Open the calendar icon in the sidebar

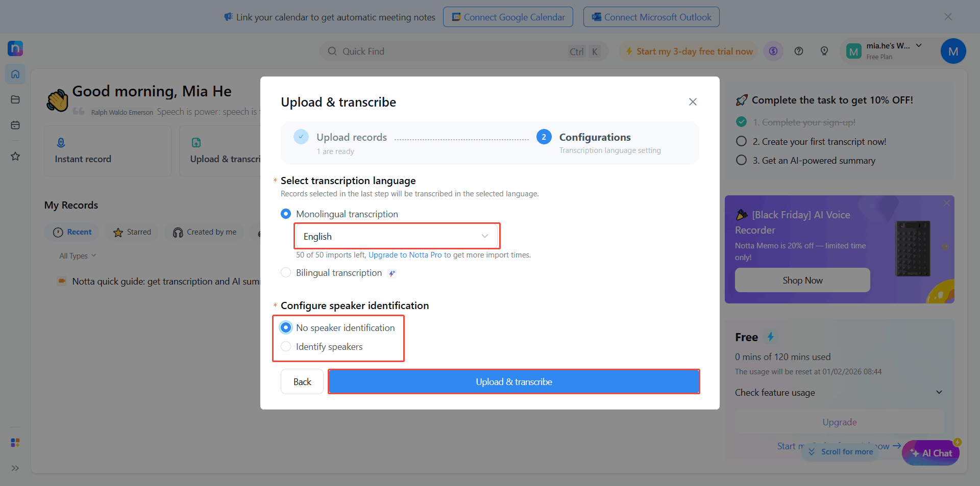[15, 125]
